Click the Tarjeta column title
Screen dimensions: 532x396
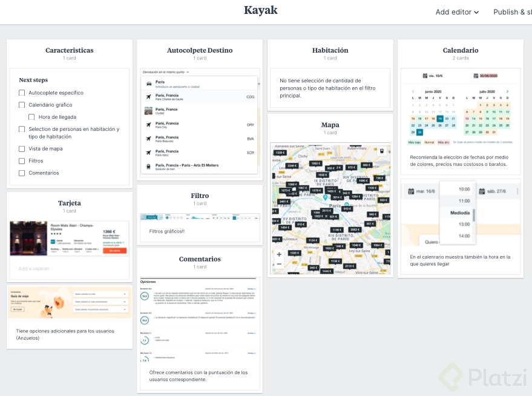(70, 203)
